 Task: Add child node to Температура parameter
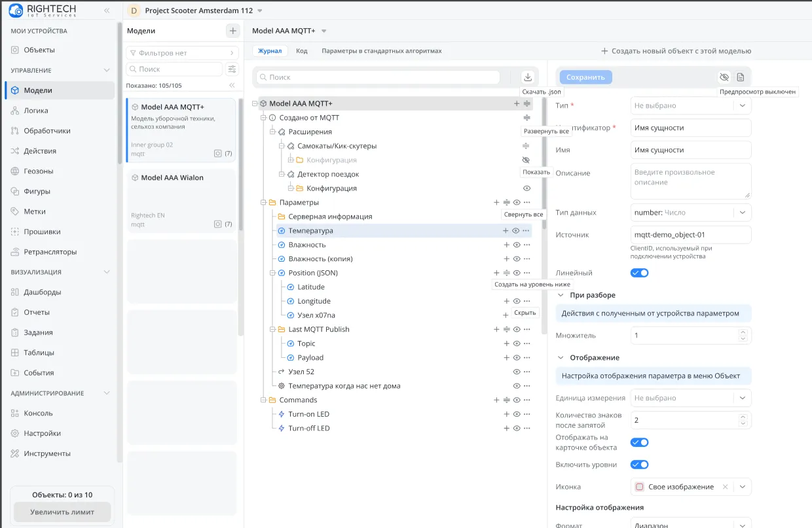506,230
